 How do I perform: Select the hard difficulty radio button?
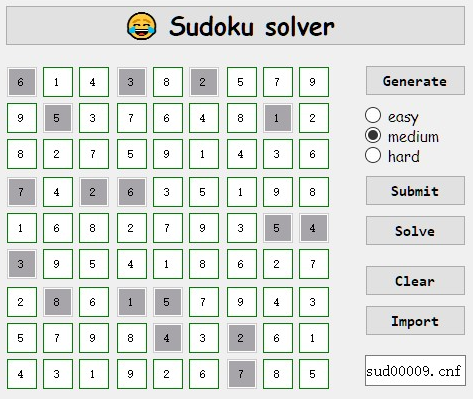tap(373, 155)
